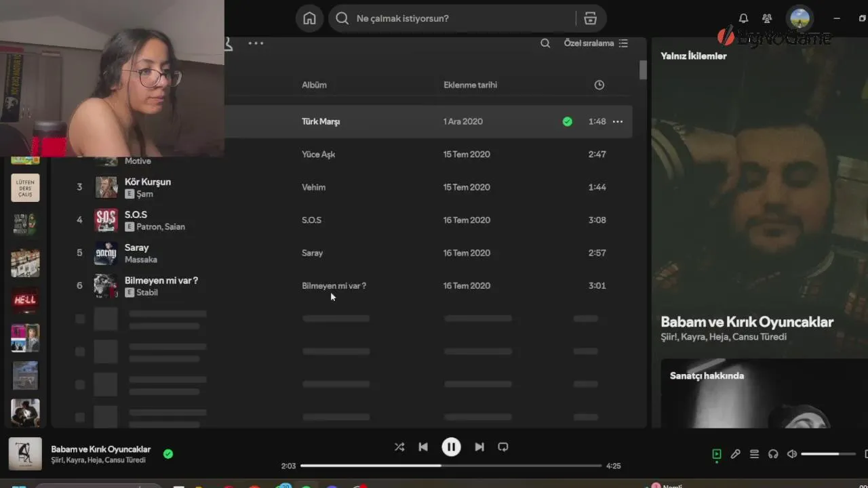This screenshot has height=488, width=868.
Task: Open Türk Marşı album link
Action: click(x=321, y=121)
